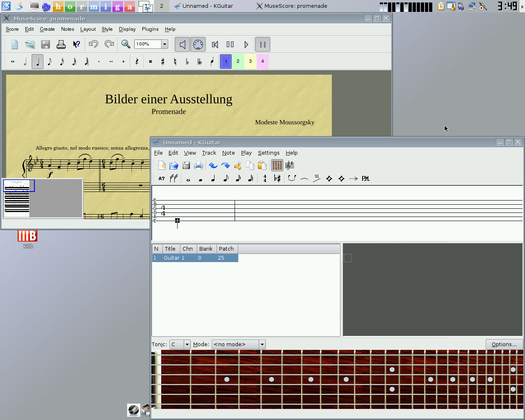Click the Bilder einer Ausstellung title text

click(169, 99)
